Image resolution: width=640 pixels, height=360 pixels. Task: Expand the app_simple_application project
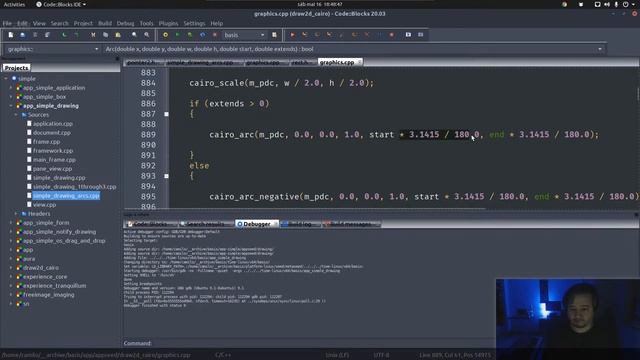11,88
